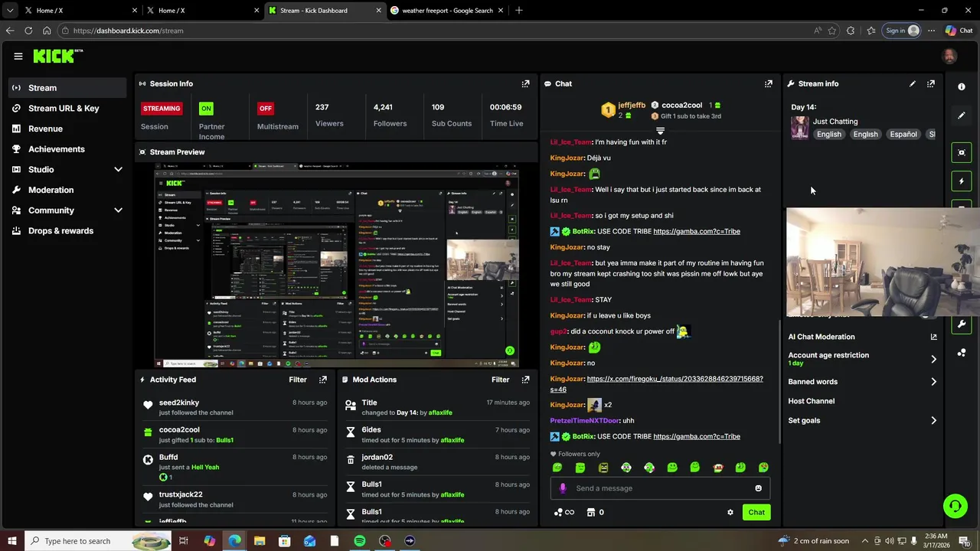Open the emoji picker in the message box
Screen dimensions: 980x551
point(759,488)
